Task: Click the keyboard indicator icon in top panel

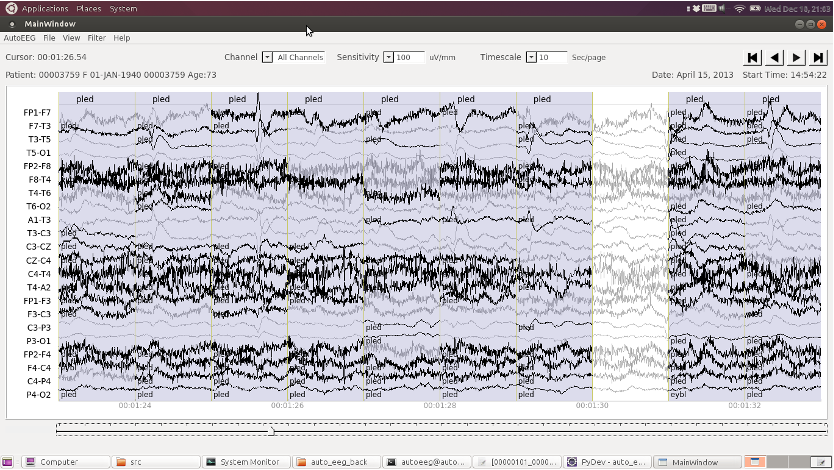Action: point(709,9)
